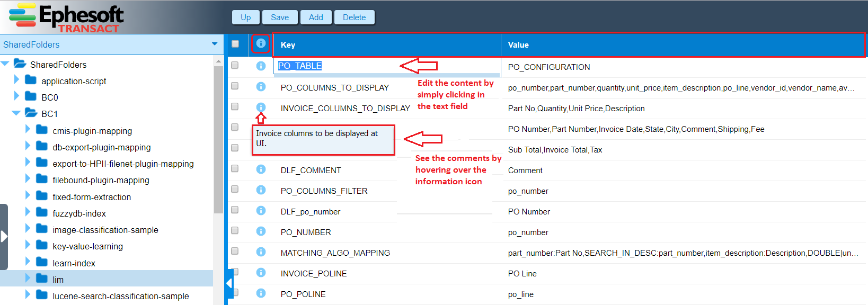Sort by the Value column header

683,45
